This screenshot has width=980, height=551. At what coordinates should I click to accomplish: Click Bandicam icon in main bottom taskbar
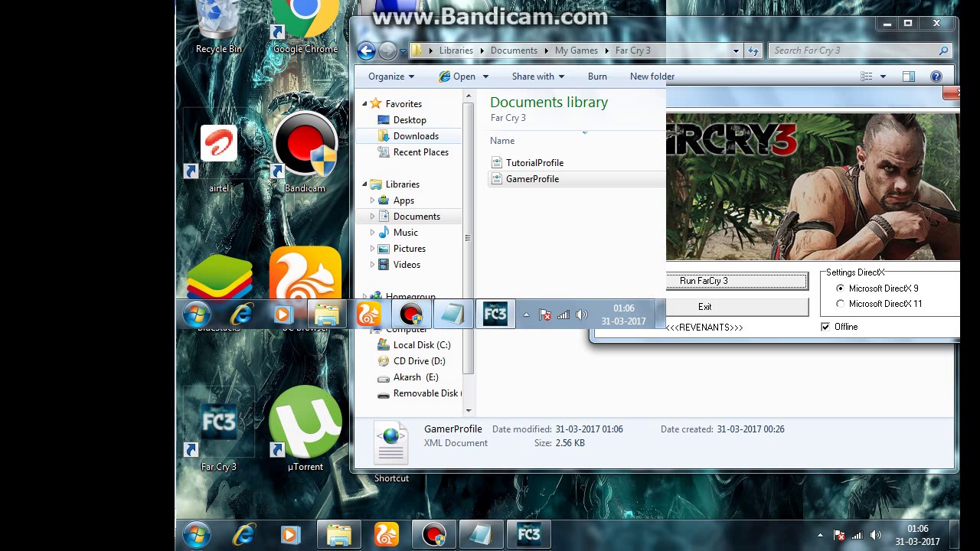pyautogui.click(x=433, y=535)
